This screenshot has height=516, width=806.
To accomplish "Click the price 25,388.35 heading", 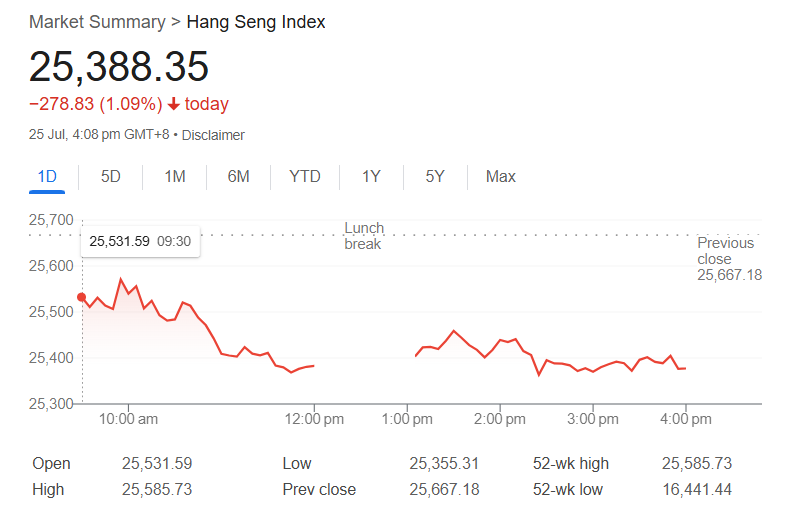I will (119, 66).
